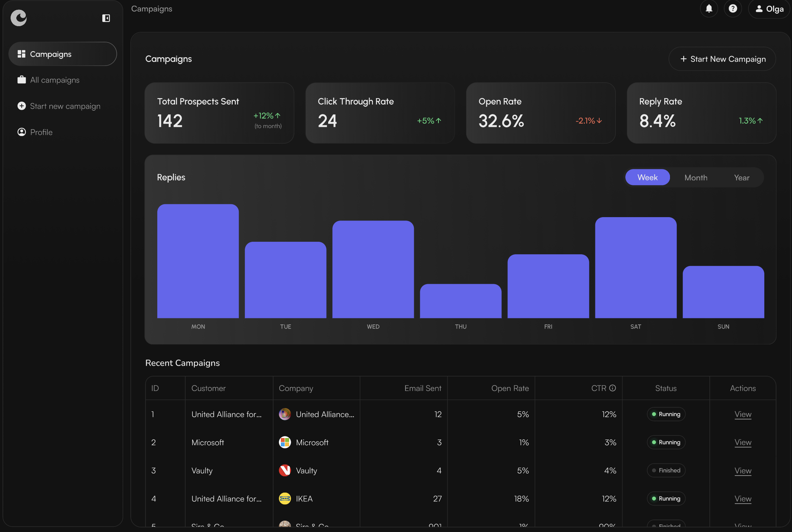Switch replies chart to Year

742,177
